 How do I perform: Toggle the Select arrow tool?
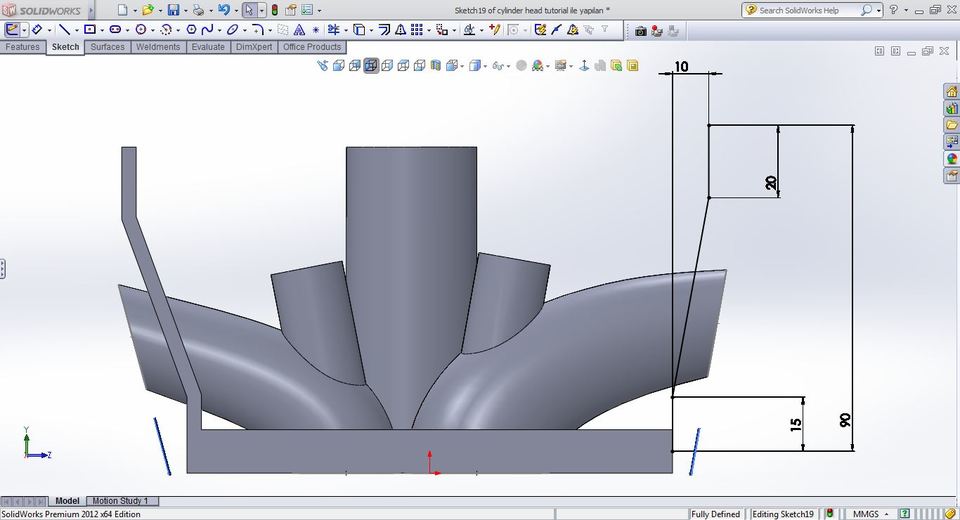pyautogui.click(x=248, y=10)
